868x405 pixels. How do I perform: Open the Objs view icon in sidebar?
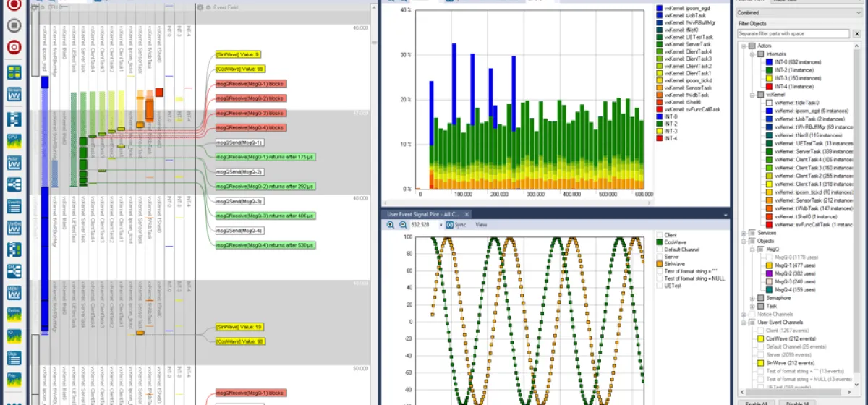(x=14, y=358)
